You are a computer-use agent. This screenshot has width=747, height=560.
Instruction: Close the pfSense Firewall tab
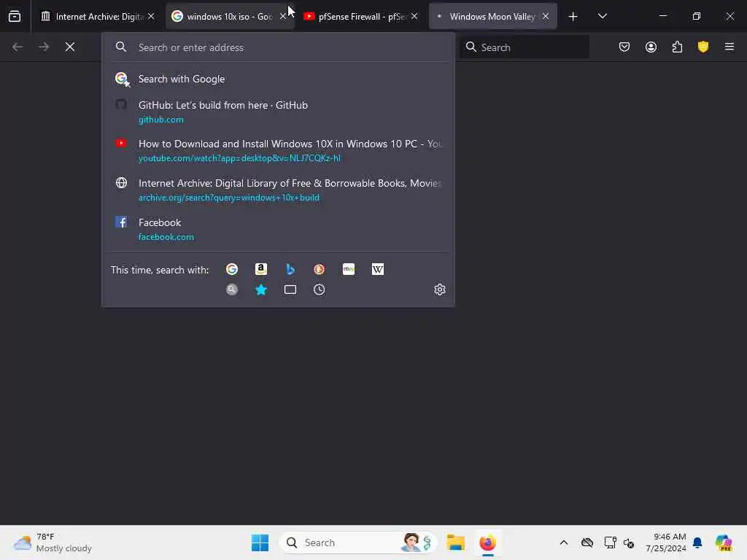[414, 16]
